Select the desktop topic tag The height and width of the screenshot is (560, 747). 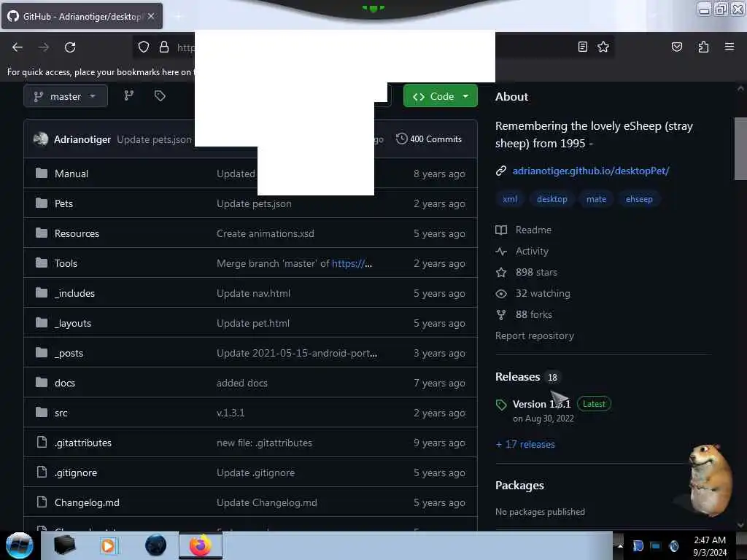[x=551, y=199]
